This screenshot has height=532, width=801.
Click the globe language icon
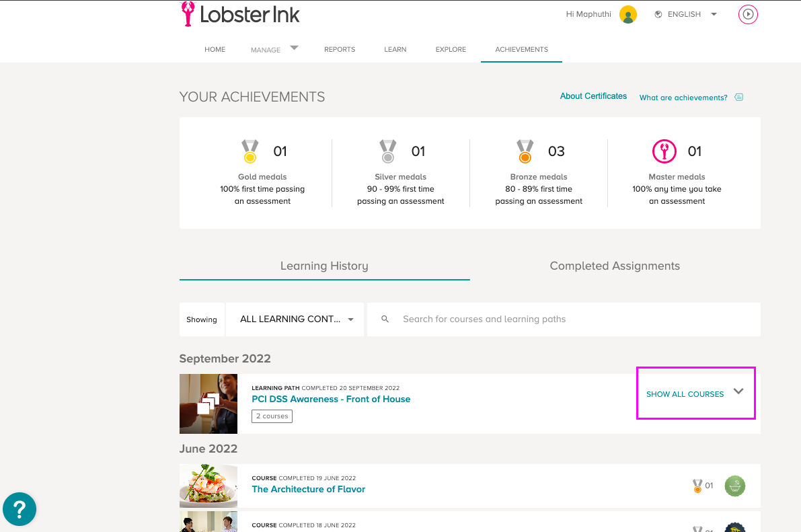click(x=658, y=14)
